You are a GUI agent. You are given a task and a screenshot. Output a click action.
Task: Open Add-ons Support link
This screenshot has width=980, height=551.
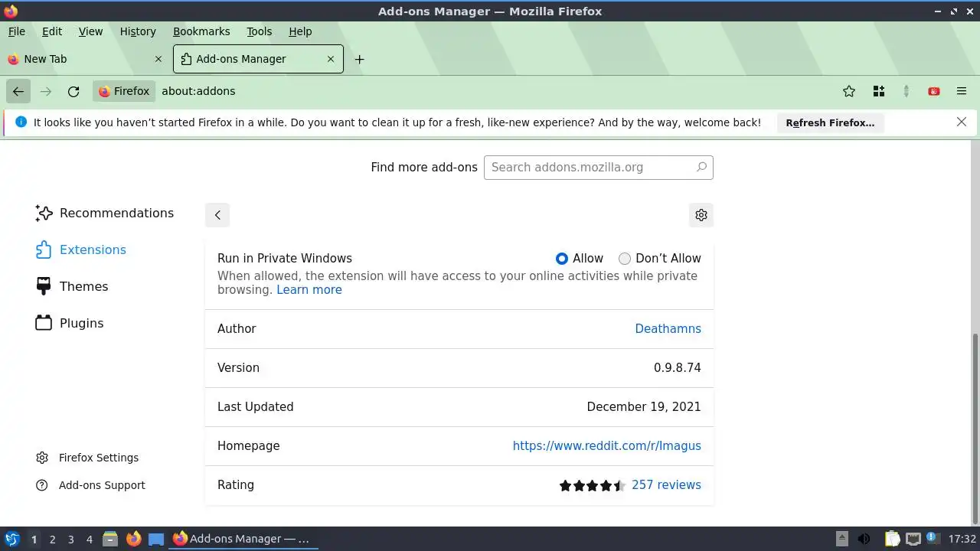click(x=90, y=485)
